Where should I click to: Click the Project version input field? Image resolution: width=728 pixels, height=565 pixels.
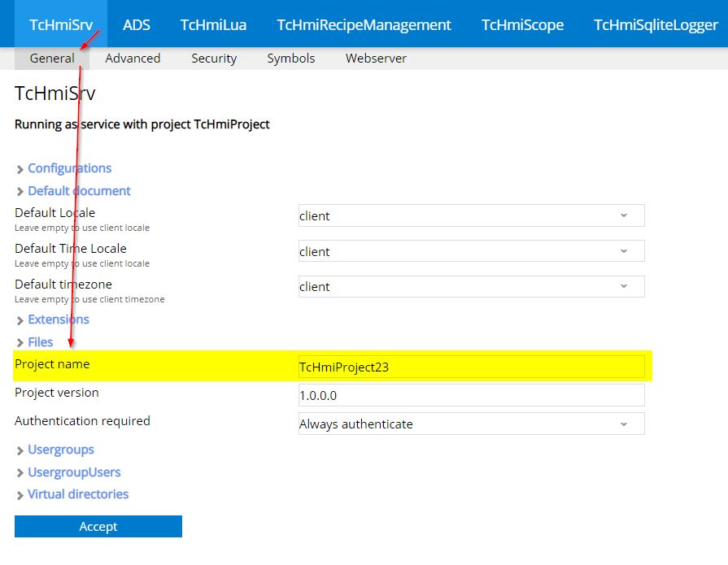pyautogui.click(x=472, y=395)
